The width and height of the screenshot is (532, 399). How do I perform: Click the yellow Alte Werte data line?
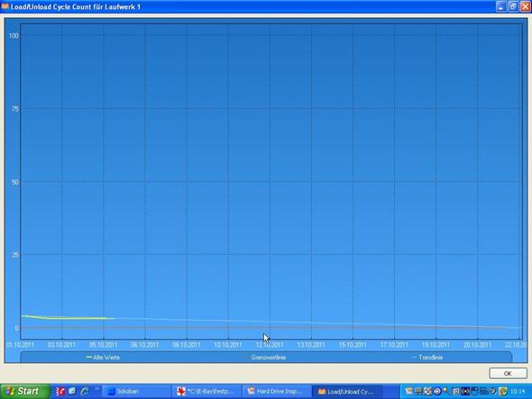[69, 318]
